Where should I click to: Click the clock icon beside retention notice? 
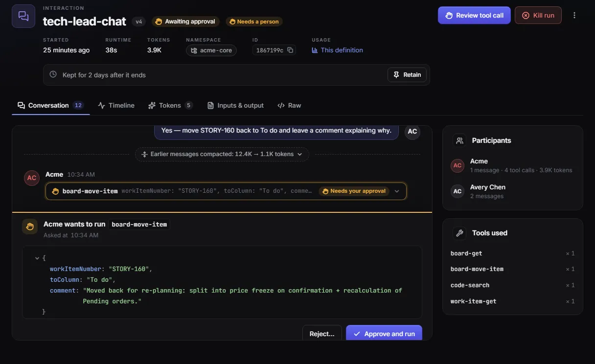53,75
